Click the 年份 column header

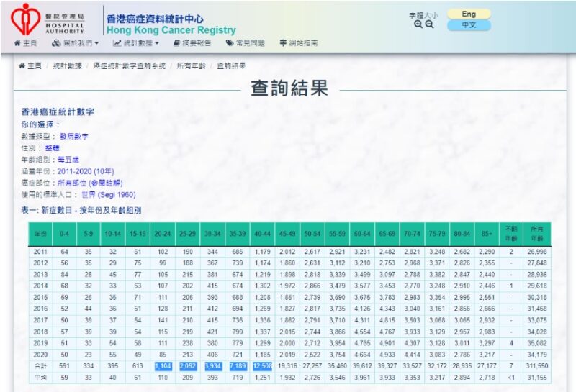click(x=40, y=234)
